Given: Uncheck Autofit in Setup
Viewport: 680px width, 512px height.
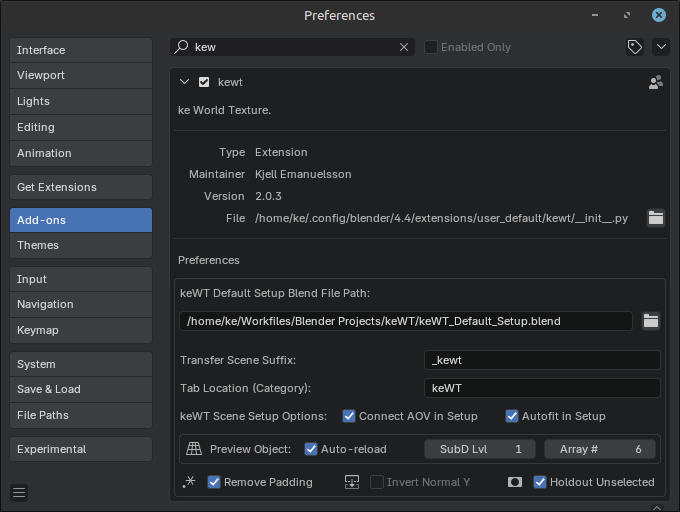Looking at the screenshot, I should point(512,416).
